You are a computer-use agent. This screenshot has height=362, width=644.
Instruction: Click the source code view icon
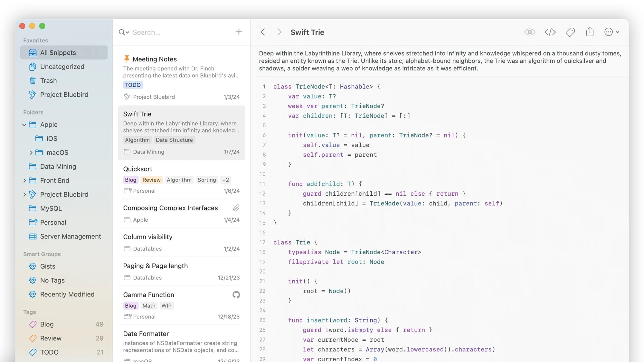coord(550,32)
